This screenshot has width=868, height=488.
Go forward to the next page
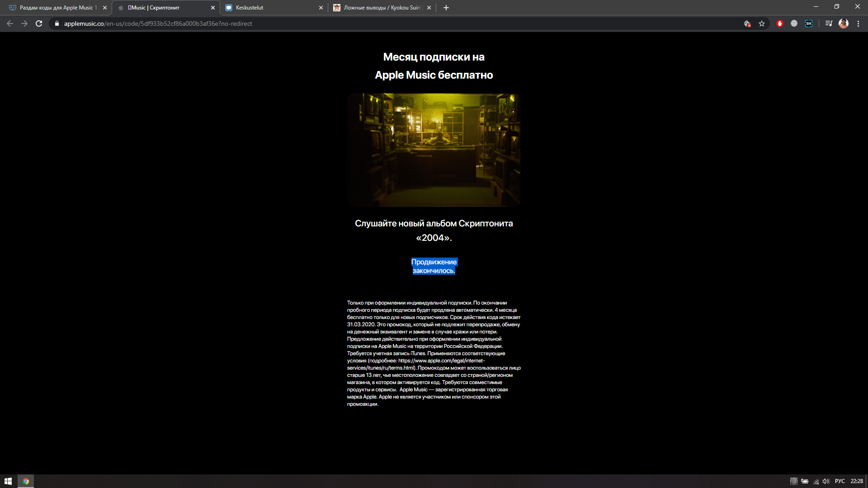pos(24,23)
